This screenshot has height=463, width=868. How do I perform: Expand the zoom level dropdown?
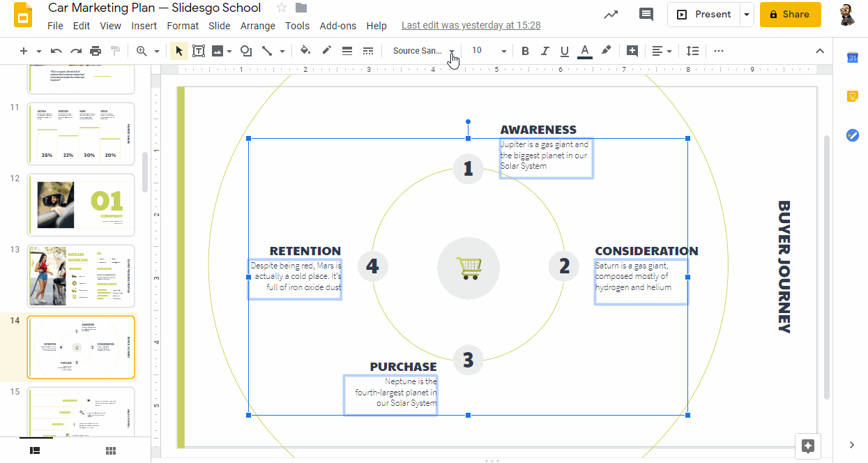(x=157, y=50)
